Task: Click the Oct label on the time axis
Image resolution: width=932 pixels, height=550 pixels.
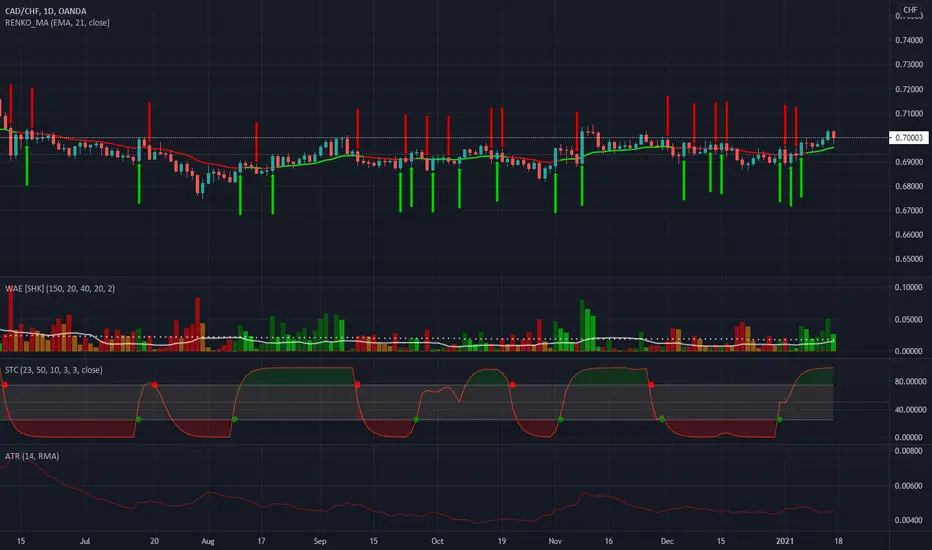Action: coord(437,541)
